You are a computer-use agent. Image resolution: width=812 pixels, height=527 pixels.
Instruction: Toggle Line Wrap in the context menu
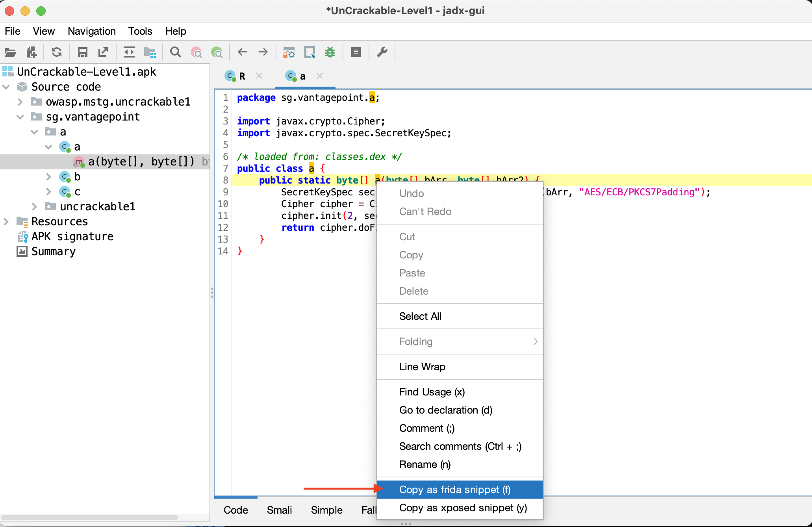coord(422,367)
